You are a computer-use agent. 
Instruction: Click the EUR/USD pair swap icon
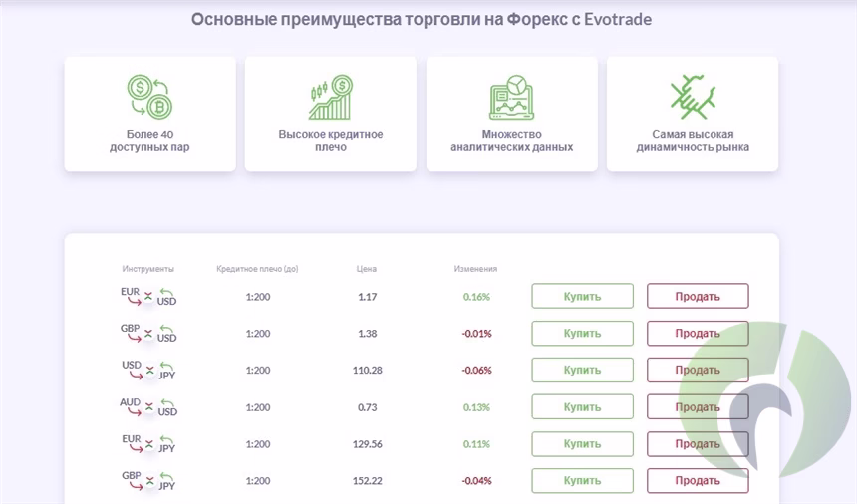pyautogui.click(x=148, y=297)
